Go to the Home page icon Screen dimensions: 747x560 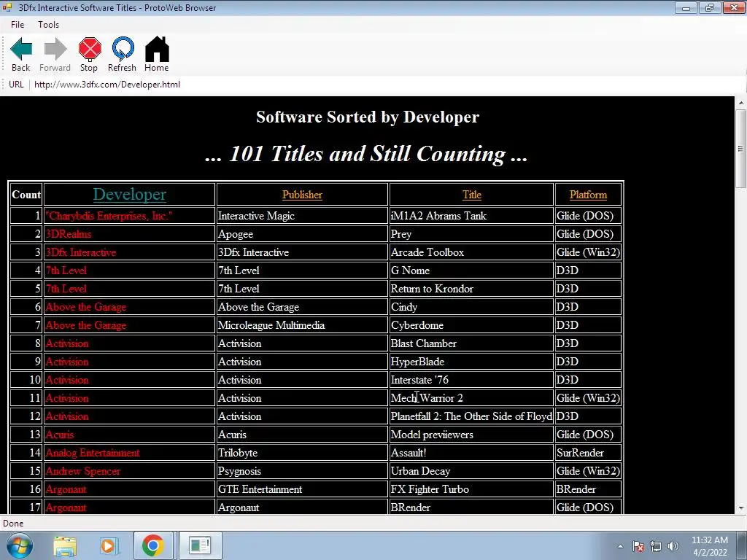(157, 49)
